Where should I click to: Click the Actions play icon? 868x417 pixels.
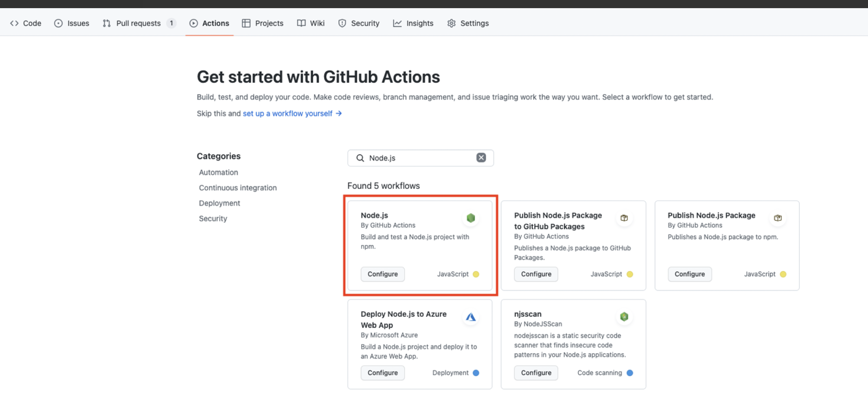(193, 23)
